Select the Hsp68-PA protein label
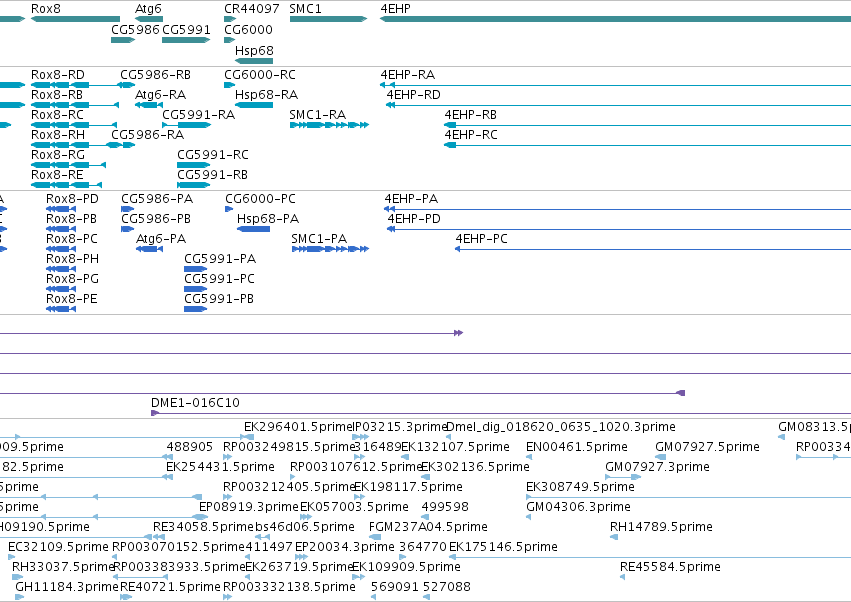Image resolution: width=851 pixels, height=602 pixels. 268,219
